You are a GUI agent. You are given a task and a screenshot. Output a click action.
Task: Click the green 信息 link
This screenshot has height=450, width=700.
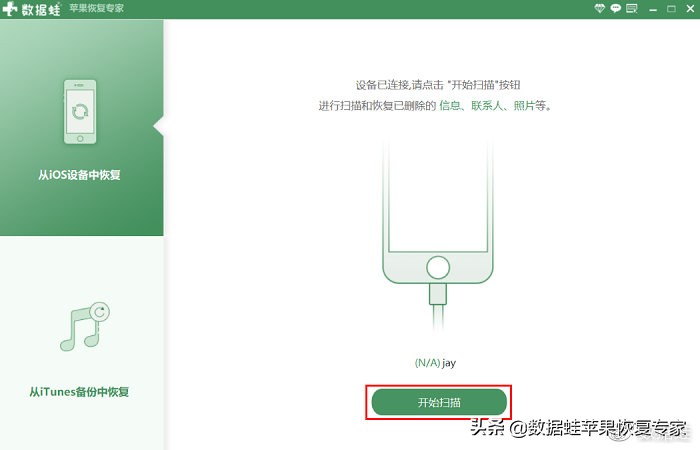pyautogui.click(x=449, y=106)
